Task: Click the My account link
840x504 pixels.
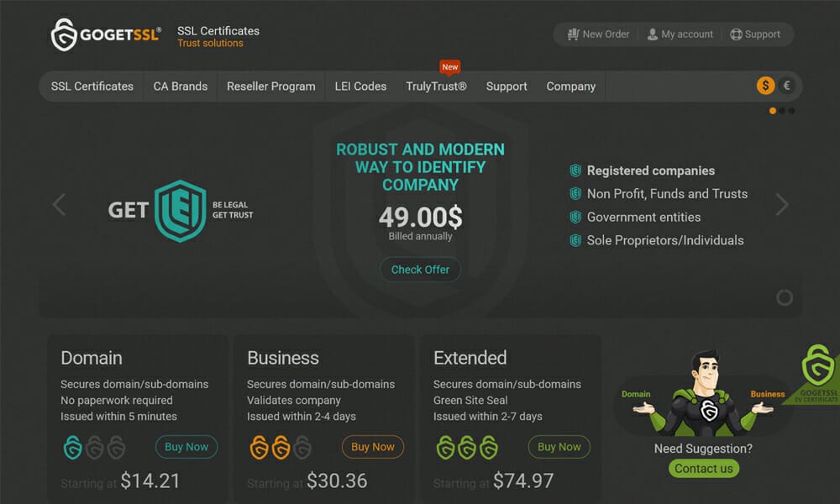Action: pos(687,34)
